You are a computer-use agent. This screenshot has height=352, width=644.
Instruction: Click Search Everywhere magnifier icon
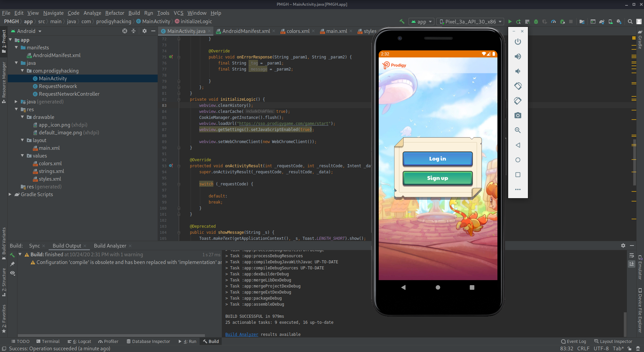click(x=630, y=21)
